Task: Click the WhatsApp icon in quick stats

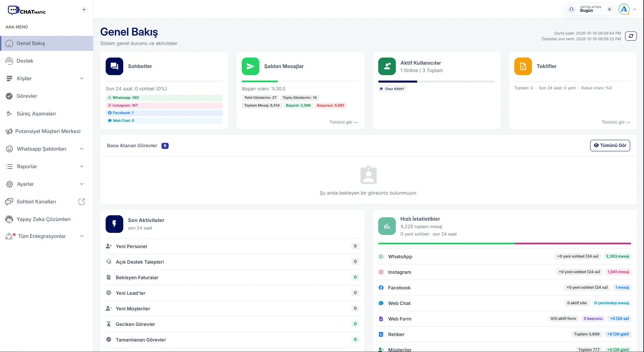Action: 381,257
